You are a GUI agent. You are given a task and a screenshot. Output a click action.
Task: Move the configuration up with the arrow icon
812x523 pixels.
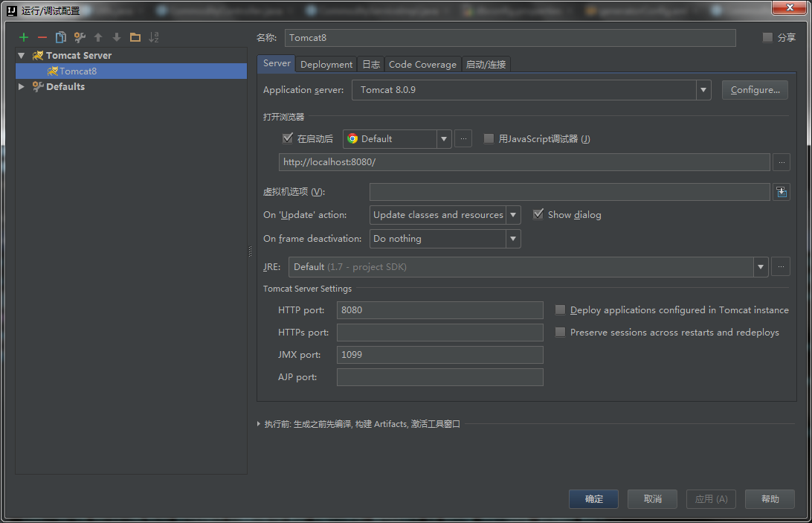click(x=98, y=37)
